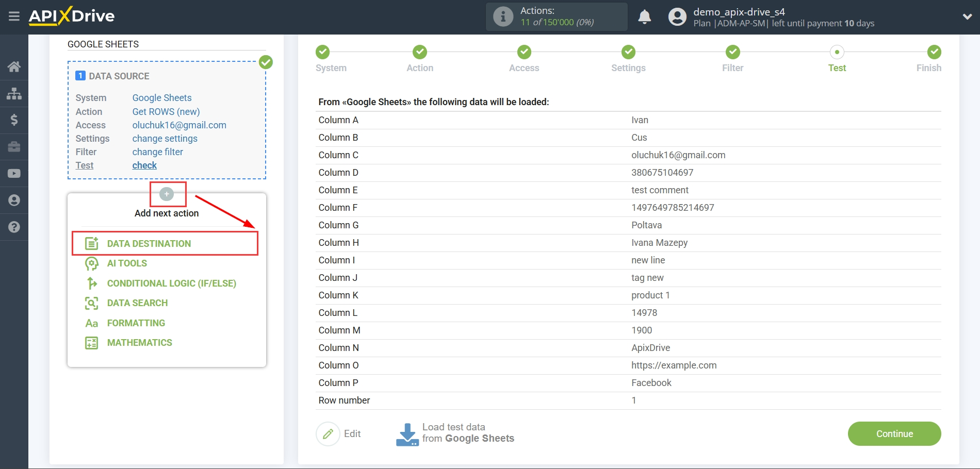Click the check test link

(x=144, y=165)
